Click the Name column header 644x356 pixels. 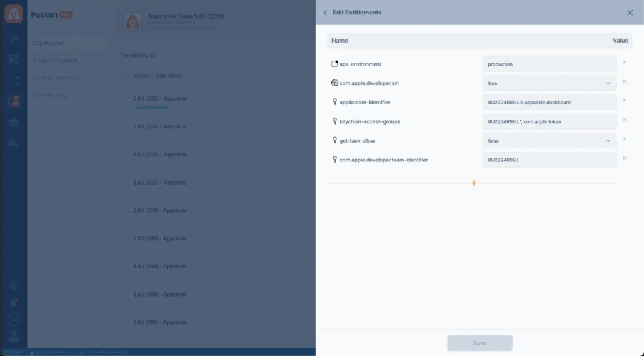[340, 40]
